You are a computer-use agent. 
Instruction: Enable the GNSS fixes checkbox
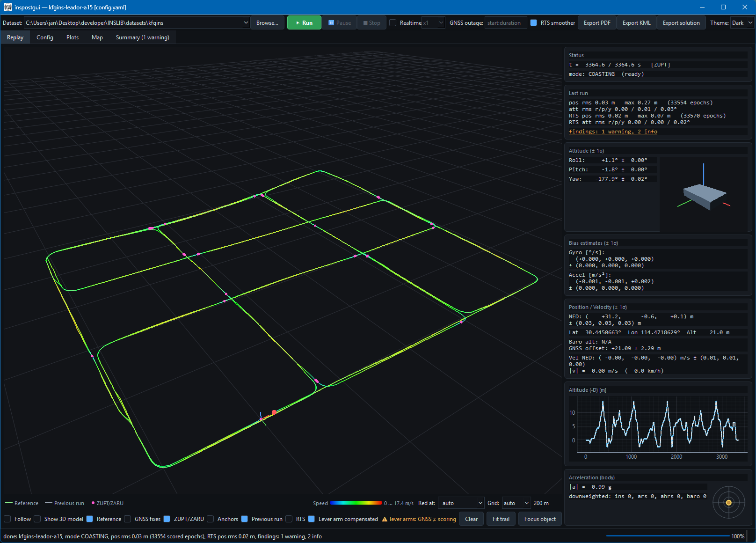pos(127,519)
